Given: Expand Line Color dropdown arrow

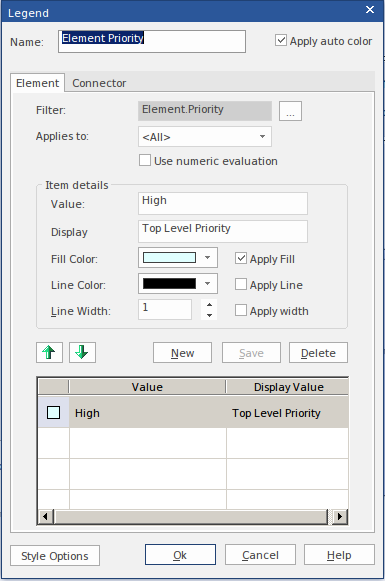Looking at the screenshot, I should point(208,283).
